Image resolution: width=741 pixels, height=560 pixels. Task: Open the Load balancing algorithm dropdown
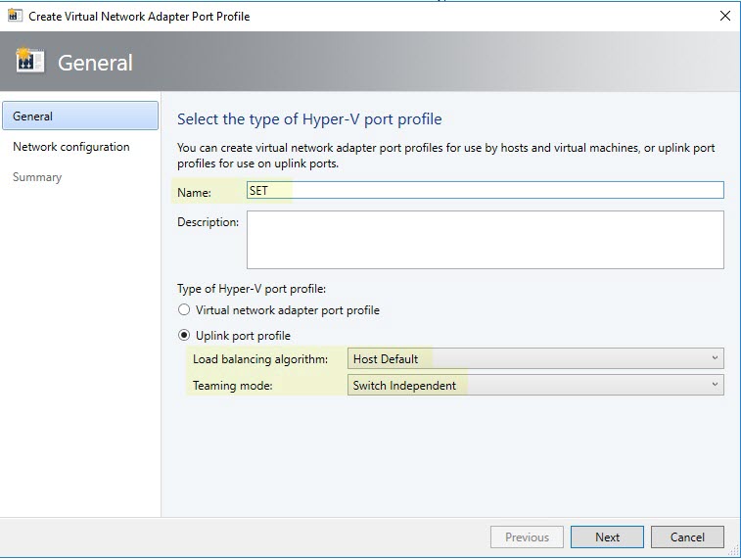tap(535, 358)
